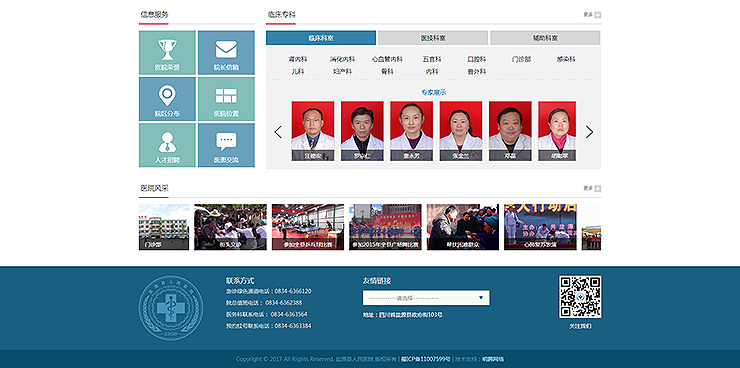Screen dimensions: 740x368
Task: Switch to the 辅助科室 tab
Action: click(545, 38)
